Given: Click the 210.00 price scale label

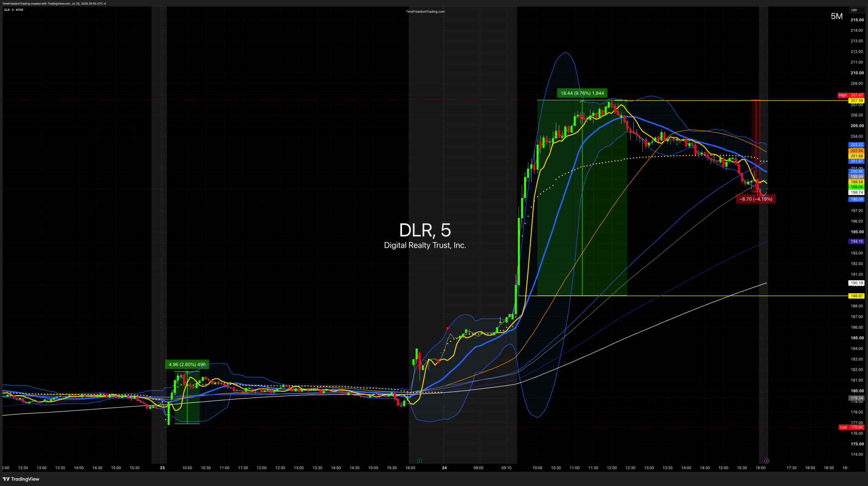Looking at the screenshot, I should [857, 73].
